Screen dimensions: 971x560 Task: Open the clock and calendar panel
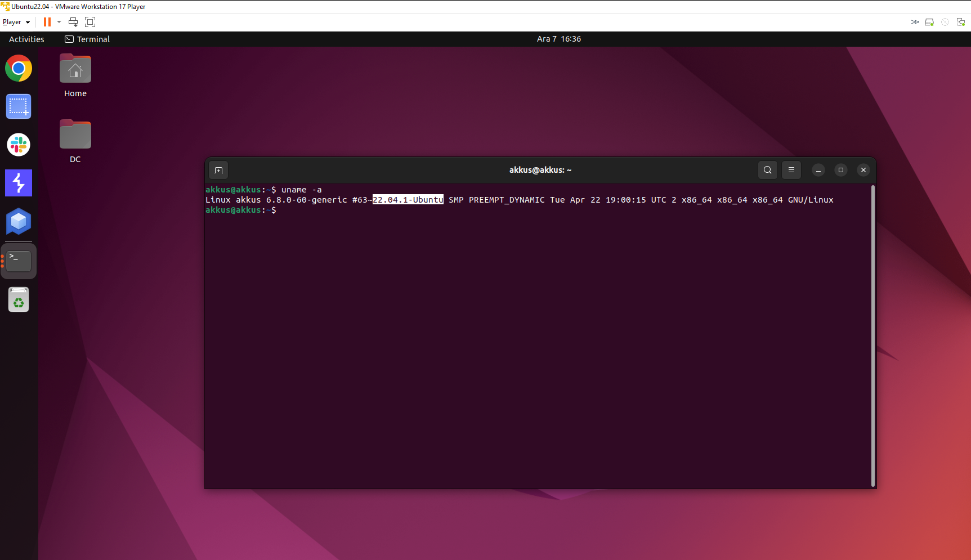[558, 39]
